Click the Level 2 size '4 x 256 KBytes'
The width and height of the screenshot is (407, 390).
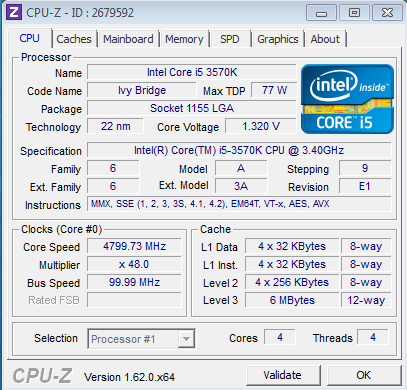292,282
